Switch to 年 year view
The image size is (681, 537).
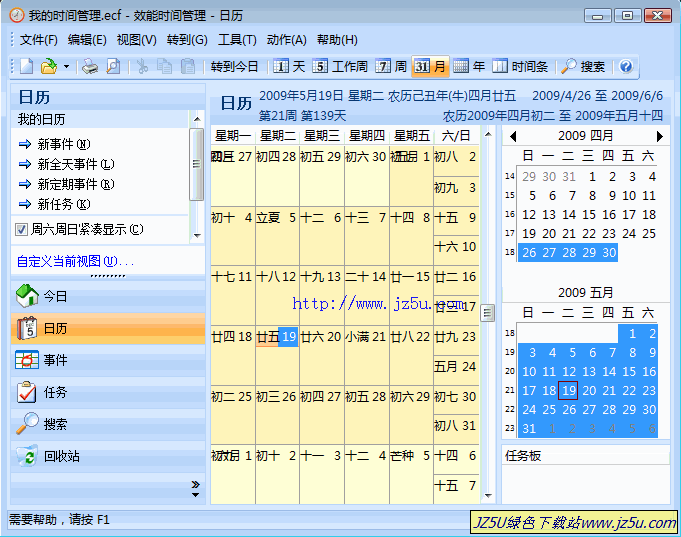click(x=469, y=66)
